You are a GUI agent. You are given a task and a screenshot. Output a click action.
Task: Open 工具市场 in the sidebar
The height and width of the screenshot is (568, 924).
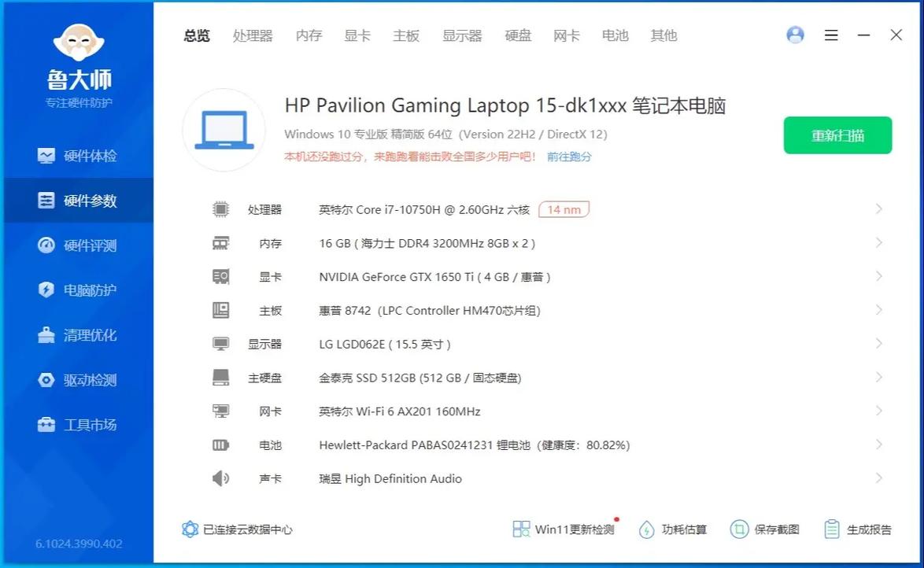pos(79,424)
